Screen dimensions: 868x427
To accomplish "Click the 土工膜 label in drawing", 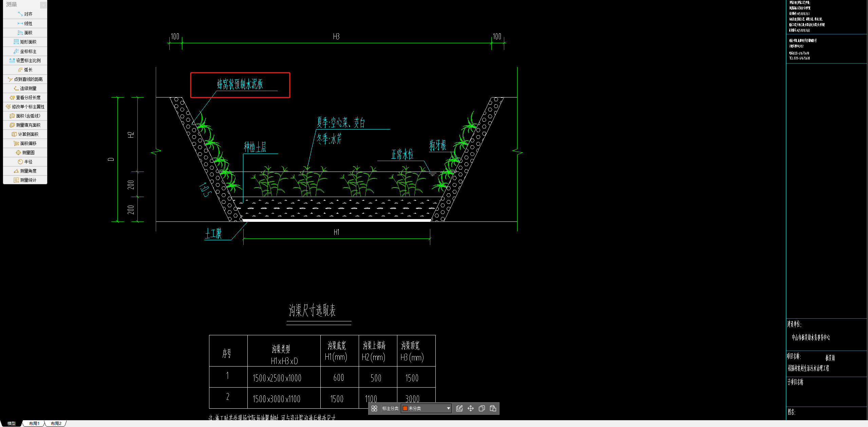I will click(x=213, y=234).
